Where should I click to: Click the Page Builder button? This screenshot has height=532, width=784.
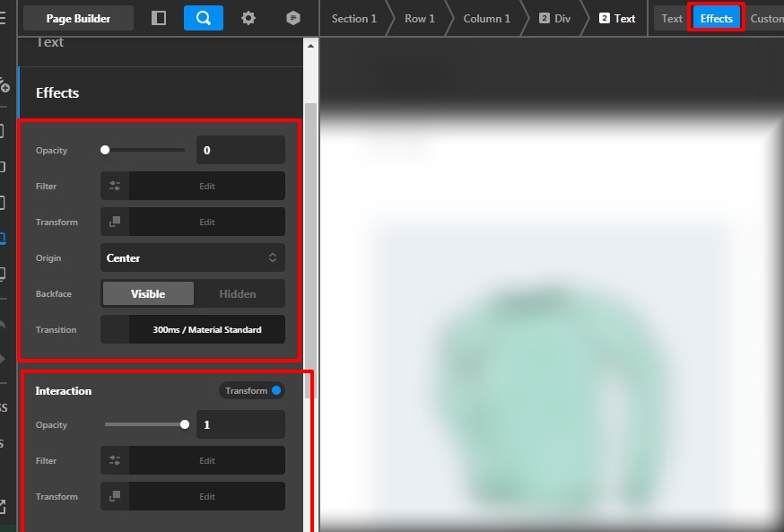click(x=78, y=17)
